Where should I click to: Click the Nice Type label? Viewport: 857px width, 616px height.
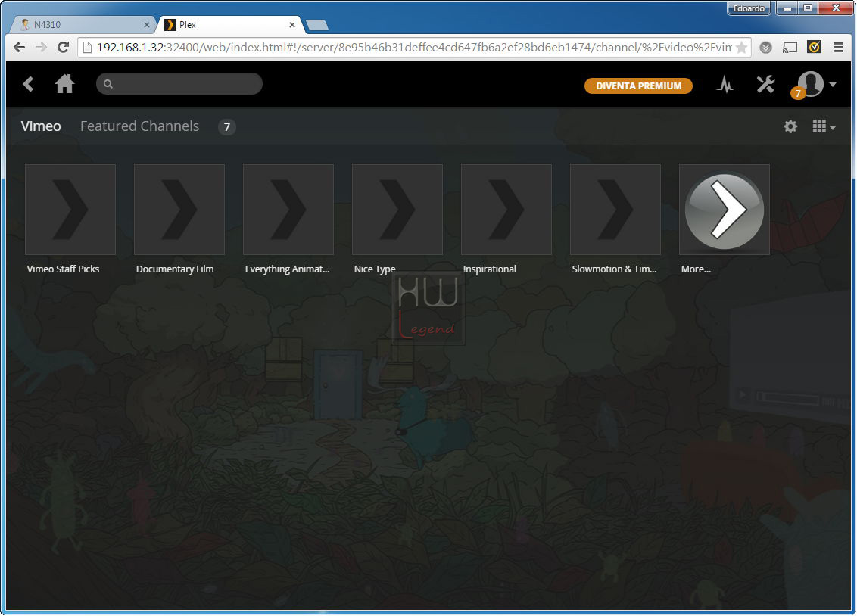coord(375,269)
